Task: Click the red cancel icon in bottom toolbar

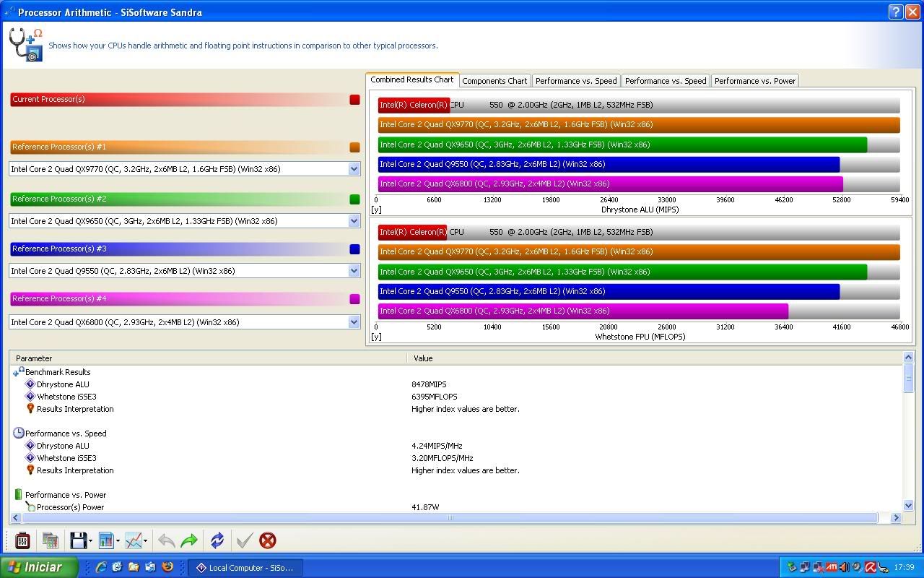Action: coord(267,540)
